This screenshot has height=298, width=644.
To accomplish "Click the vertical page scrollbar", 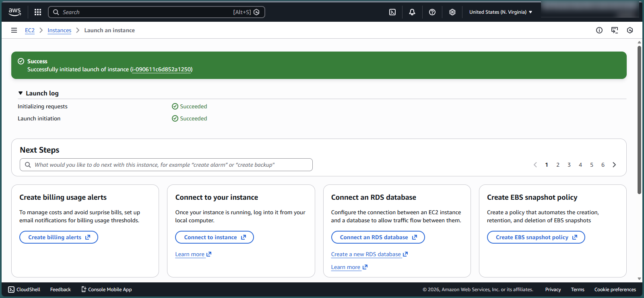I will click(639, 120).
